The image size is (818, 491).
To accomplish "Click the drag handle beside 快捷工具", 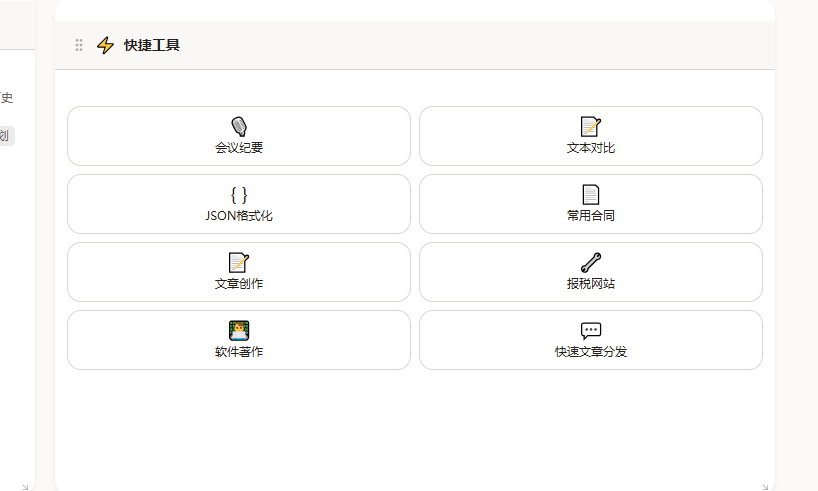I will (x=79, y=45).
